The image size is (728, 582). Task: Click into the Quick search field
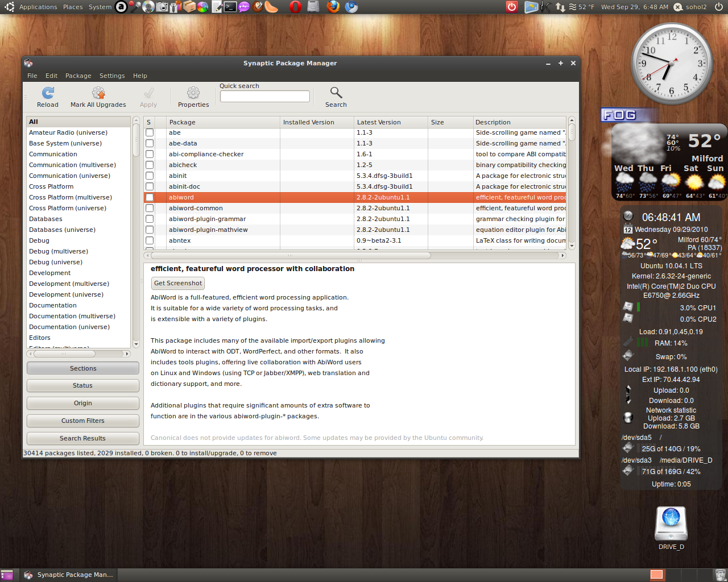click(265, 97)
